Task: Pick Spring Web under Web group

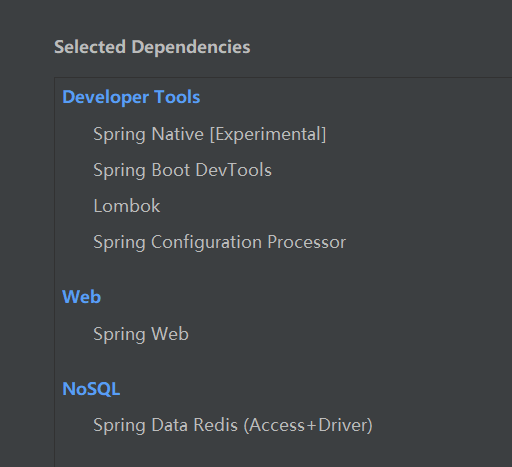Action: point(141,334)
